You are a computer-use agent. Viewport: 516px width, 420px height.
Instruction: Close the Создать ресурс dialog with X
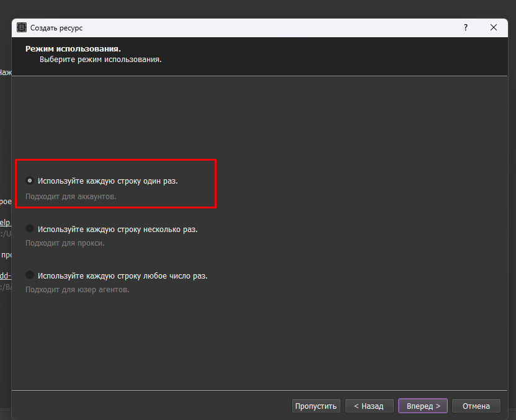[x=494, y=28]
